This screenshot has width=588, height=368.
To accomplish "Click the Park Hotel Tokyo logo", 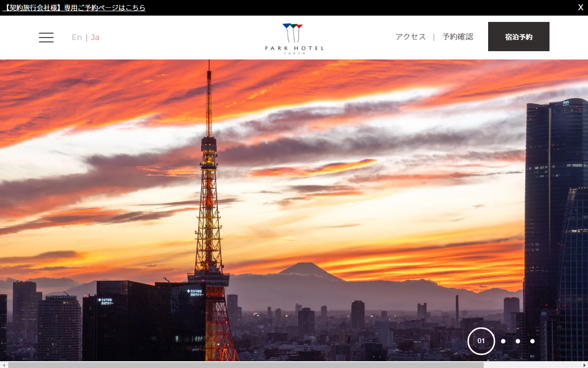I will click(x=294, y=37).
